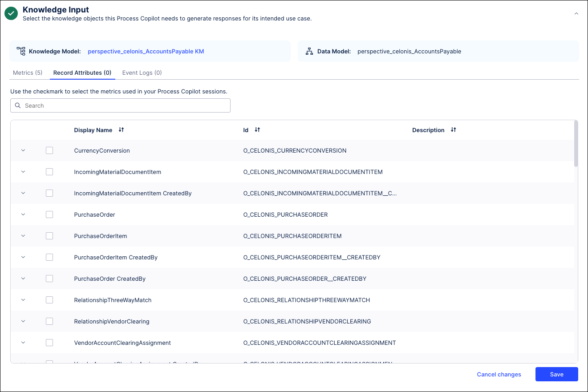Click O_CELONIS_PURCHASEORDERITEM__CREATEDBY id cell
Image resolution: width=588 pixels, height=392 pixels.
point(312,257)
